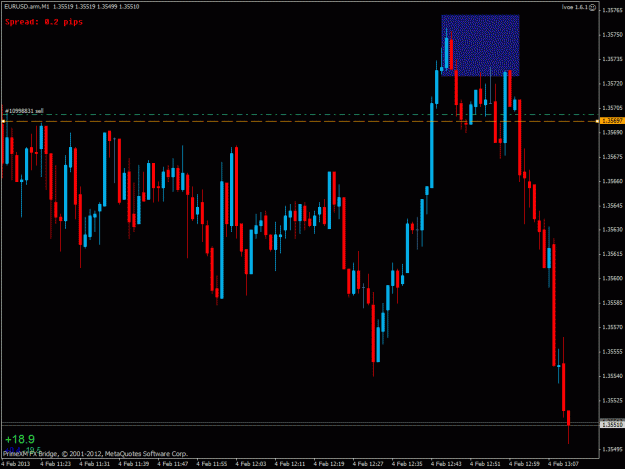Click the 4 Feb 12:51 time label
The width and height of the screenshot is (625, 469).
pyautogui.click(x=485, y=464)
